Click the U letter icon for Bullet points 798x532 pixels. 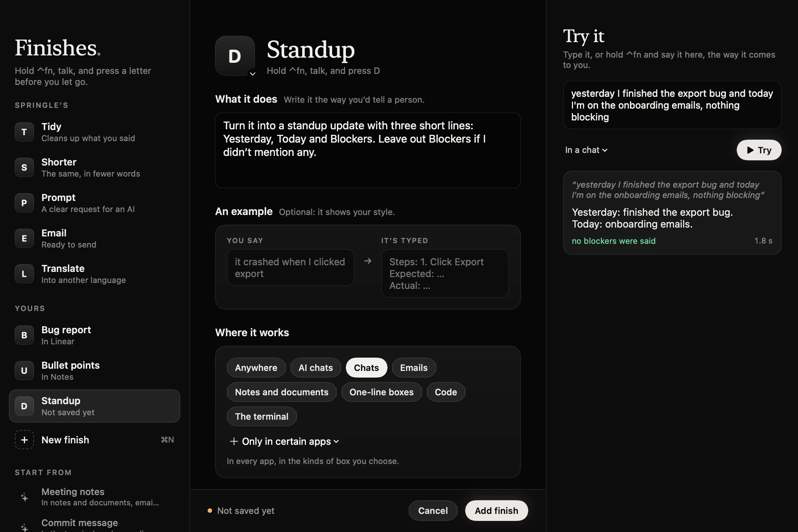point(24,371)
